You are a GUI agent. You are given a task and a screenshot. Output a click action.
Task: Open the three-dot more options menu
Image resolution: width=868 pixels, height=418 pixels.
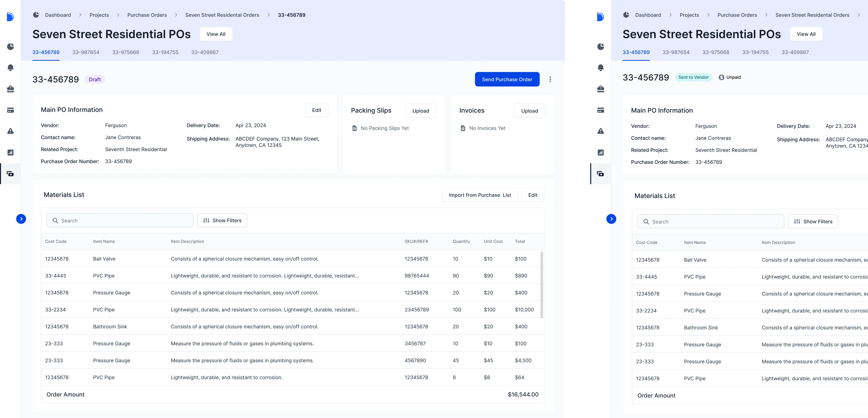coord(550,80)
